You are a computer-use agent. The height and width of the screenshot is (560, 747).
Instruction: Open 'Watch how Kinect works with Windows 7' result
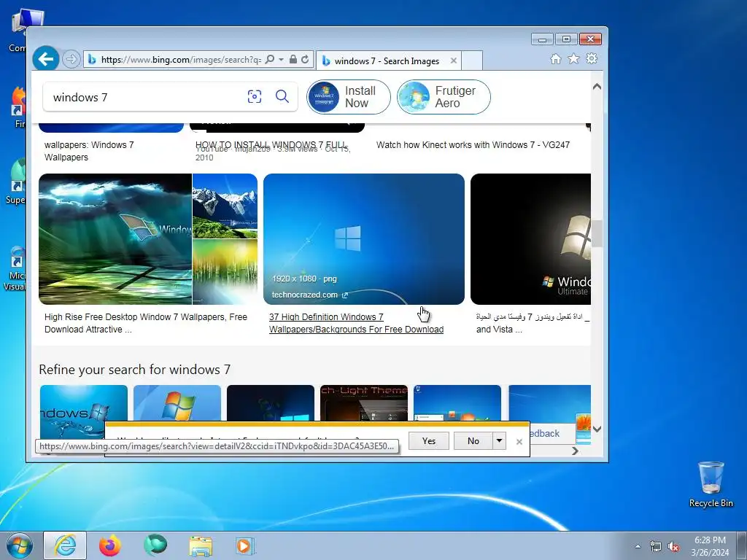click(x=473, y=145)
